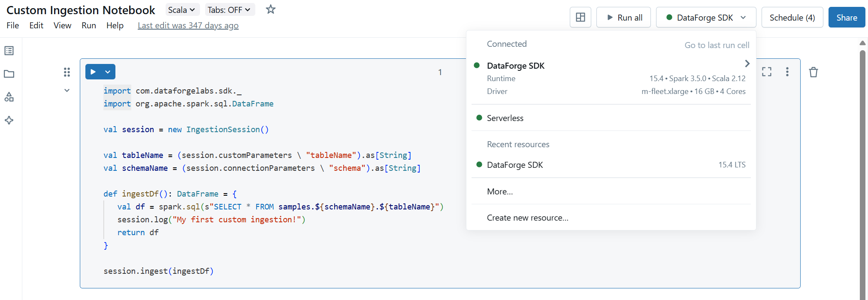Toggle side-by-side layout icon button
The width and height of the screenshot is (868, 300).
[581, 18]
